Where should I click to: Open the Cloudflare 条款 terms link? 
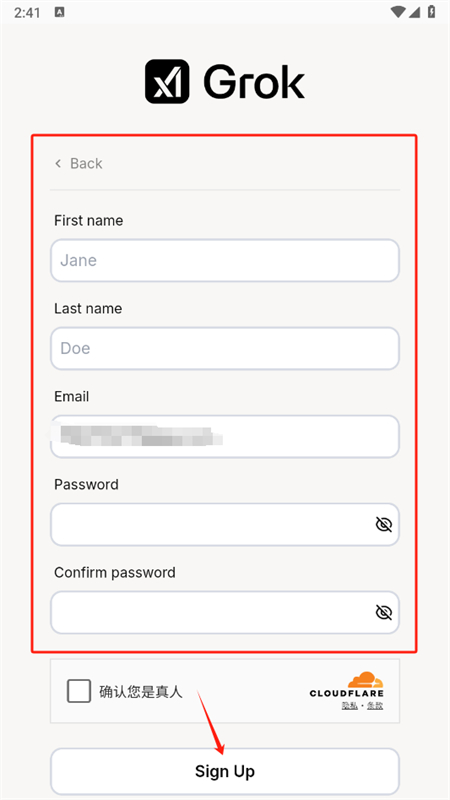click(x=375, y=706)
